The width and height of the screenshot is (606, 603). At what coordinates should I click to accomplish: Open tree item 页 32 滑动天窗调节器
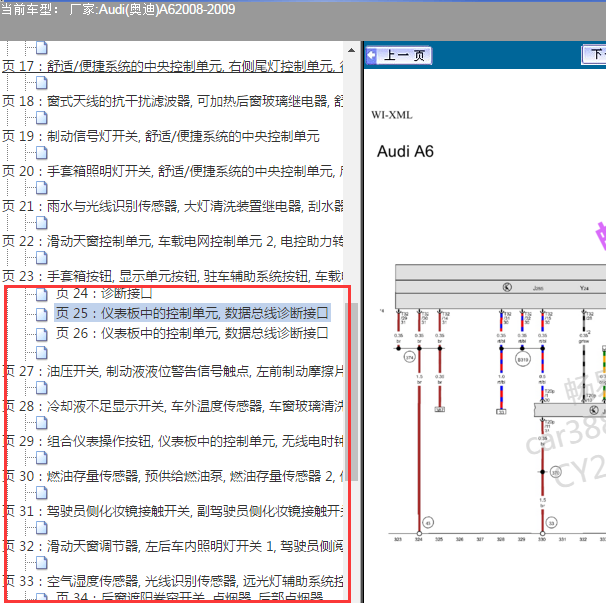(172, 546)
